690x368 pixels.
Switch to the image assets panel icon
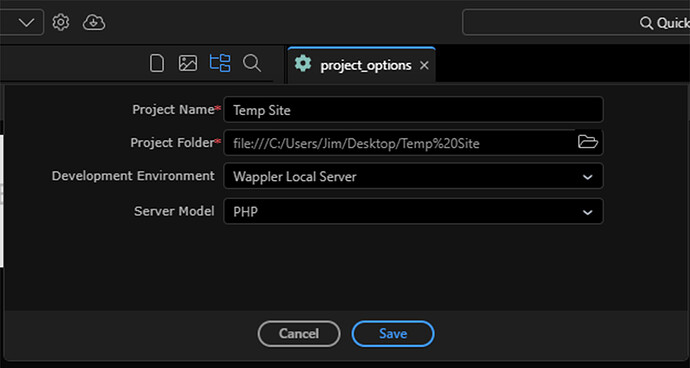[x=188, y=63]
